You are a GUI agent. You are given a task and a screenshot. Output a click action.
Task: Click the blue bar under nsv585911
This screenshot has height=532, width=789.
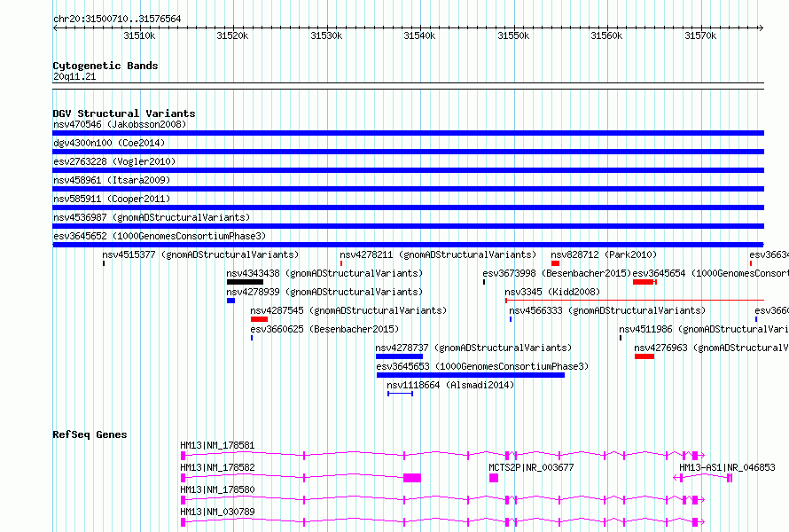(408, 207)
